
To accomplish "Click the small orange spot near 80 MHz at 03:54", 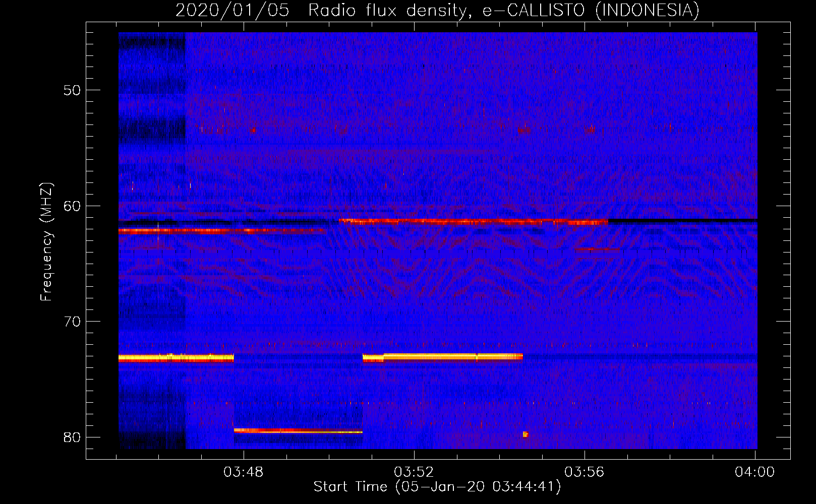I will click(526, 434).
